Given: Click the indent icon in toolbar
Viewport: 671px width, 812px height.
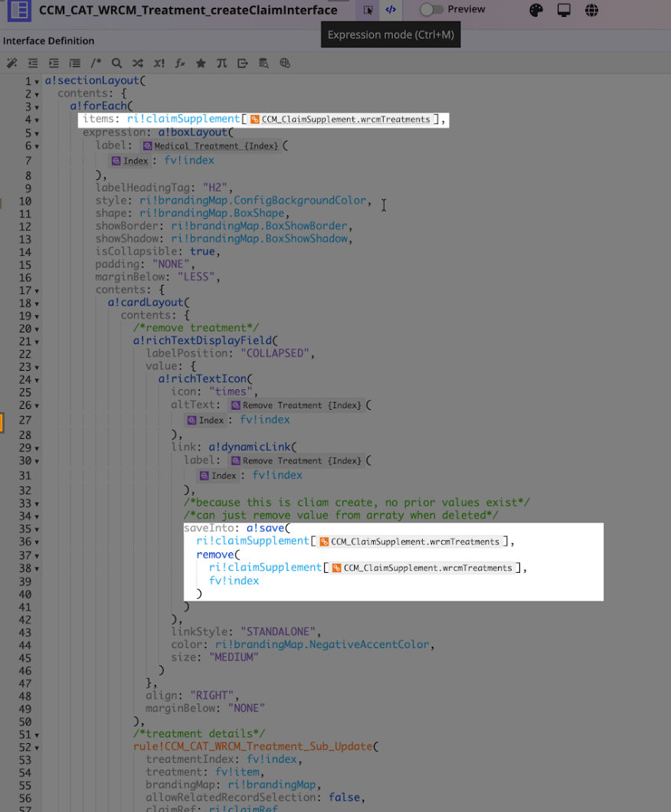Looking at the screenshot, I should (x=54, y=63).
